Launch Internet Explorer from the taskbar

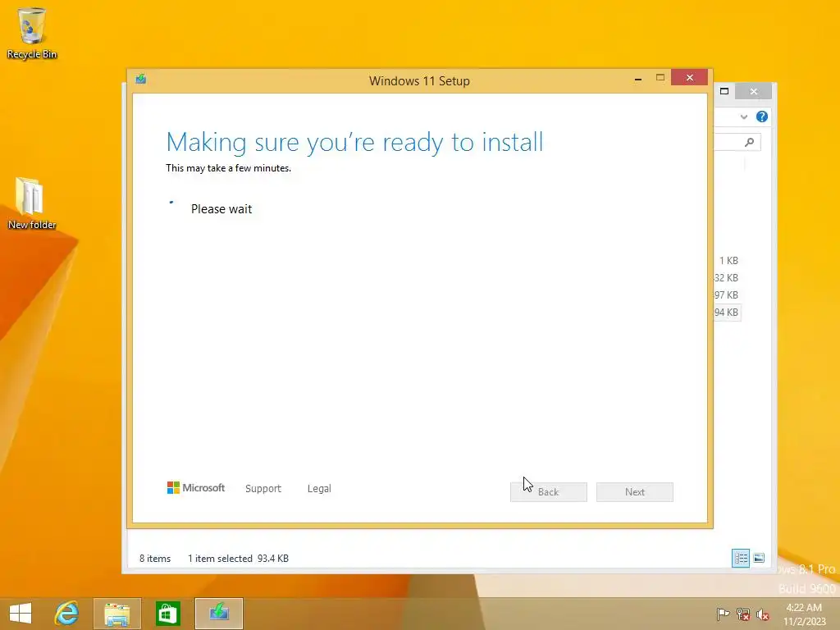tap(66, 614)
